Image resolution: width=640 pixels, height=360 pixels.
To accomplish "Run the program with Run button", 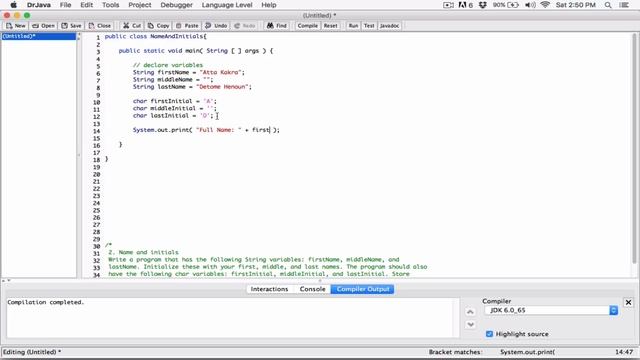I will [353, 26].
